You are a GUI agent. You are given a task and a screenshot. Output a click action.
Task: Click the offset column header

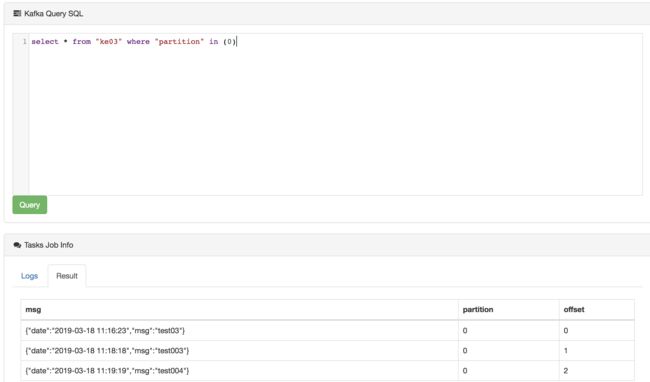click(574, 309)
